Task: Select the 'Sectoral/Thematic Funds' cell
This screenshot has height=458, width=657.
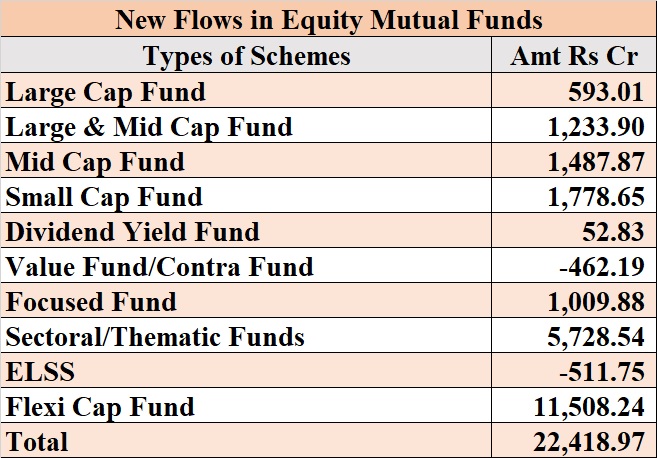Action: (155, 337)
